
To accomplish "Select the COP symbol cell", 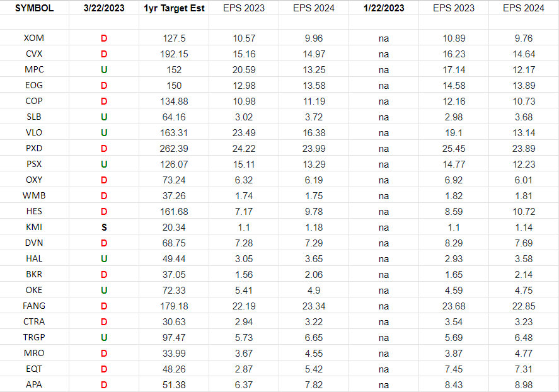I will click(x=34, y=101).
